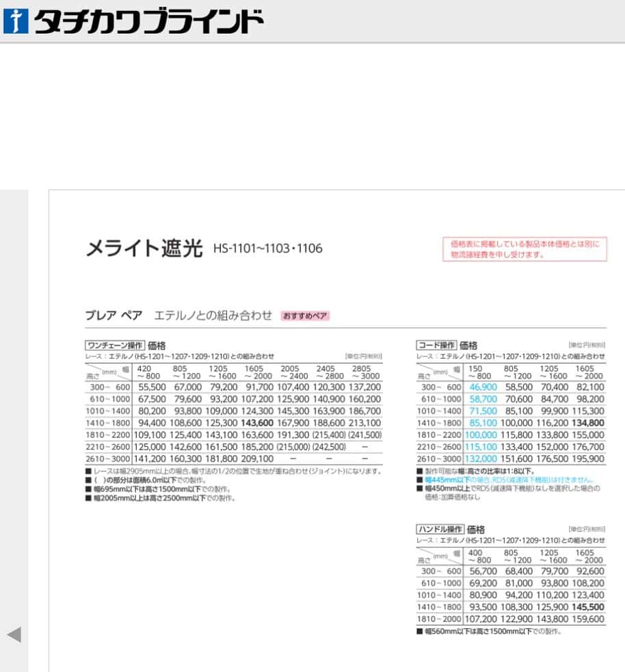
Task: Click the コード操作 boxed label
Action: [436, 346]
